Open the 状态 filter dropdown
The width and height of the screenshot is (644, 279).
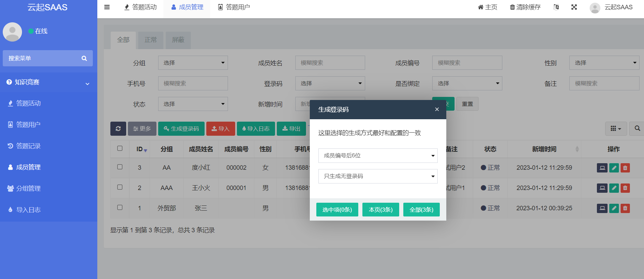coord(193,104)
